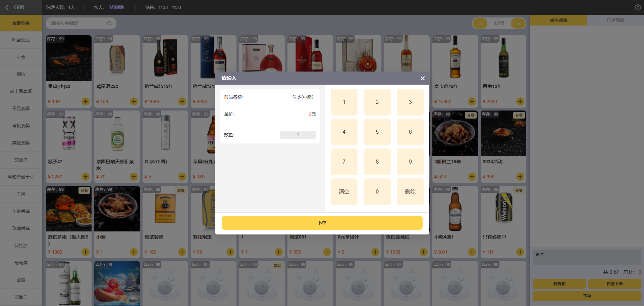Click the VIP badge next to 客人

pos(117,7)
